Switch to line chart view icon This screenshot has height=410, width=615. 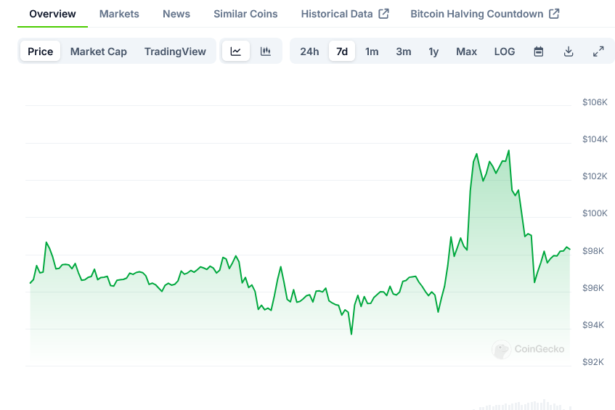tap(235, 51)
